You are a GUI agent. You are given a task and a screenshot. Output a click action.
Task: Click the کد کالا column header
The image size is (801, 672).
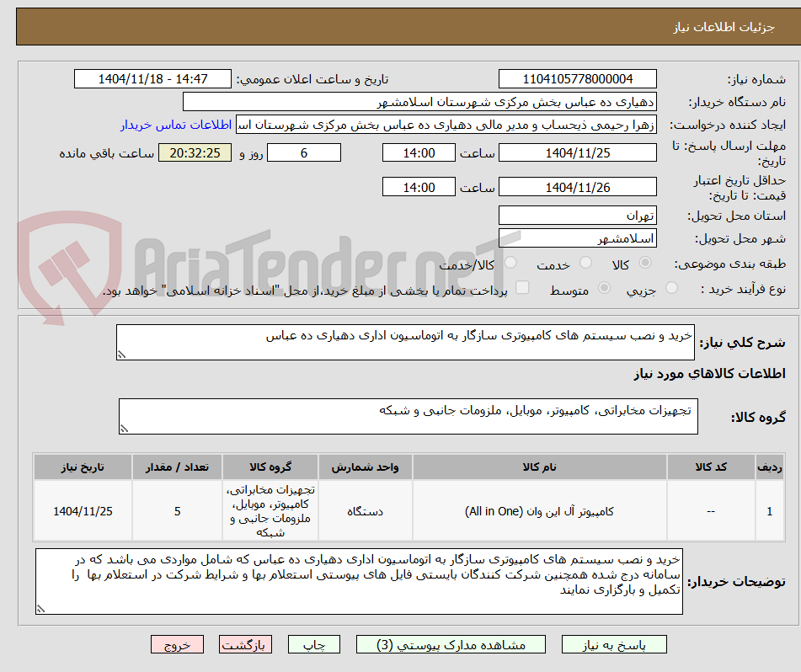coord(711,467)
